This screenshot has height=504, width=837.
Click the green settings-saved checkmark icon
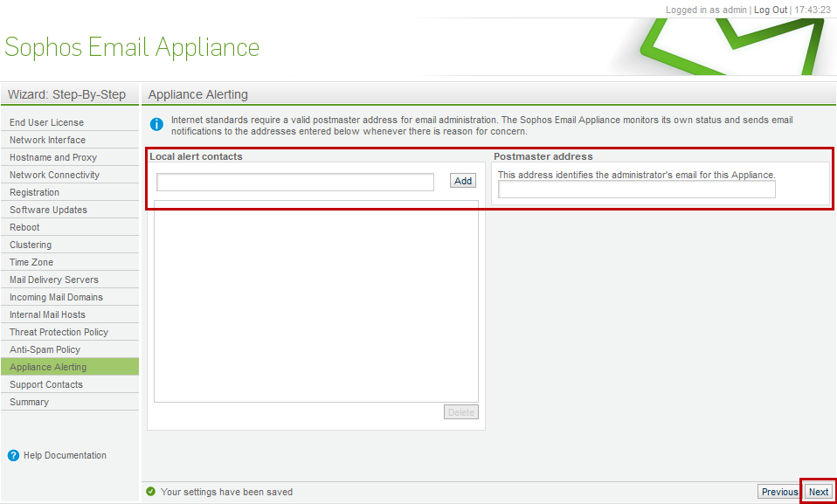coord(151,491)
